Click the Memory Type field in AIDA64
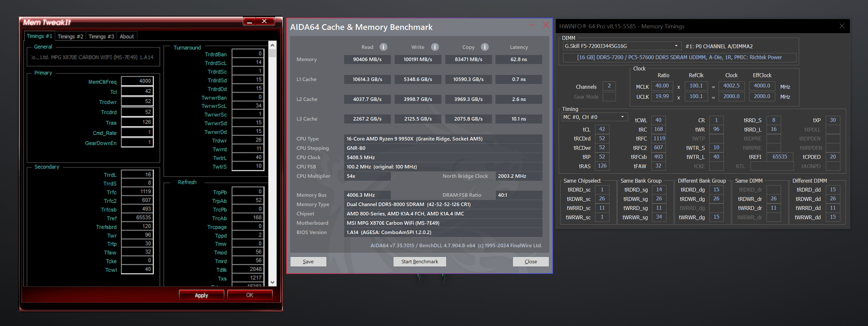Screen dimensions: 868x326 pyautogui.click(x=443, y=204)
